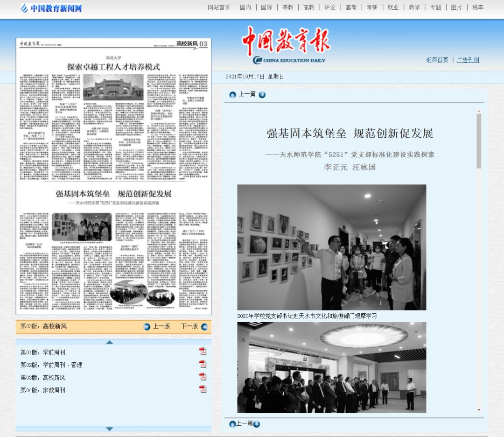Go to 网站首页 in top navigation
The width and height of the screenshot is (504, 437).
(x=218, y=7)
